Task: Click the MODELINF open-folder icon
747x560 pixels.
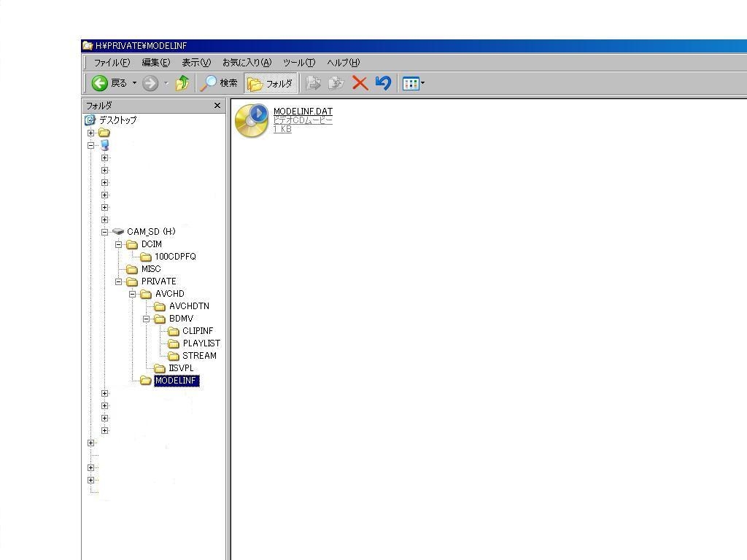Action: click(x=146, y=381)
